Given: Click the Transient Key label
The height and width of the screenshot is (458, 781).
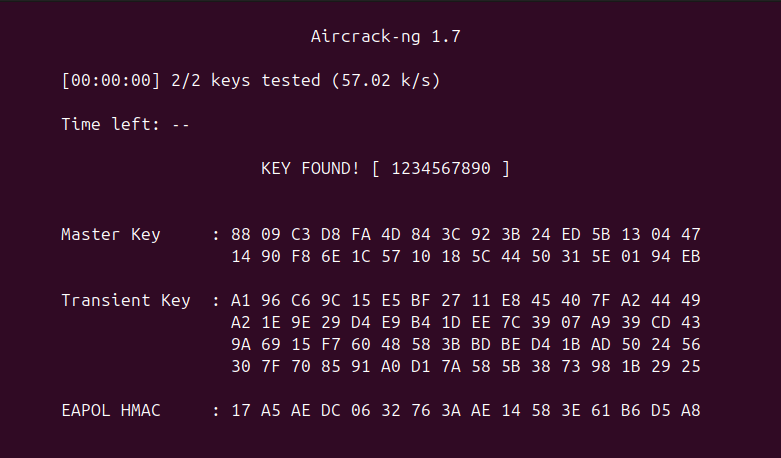Looking at the screenshot, I should [126, 300].
